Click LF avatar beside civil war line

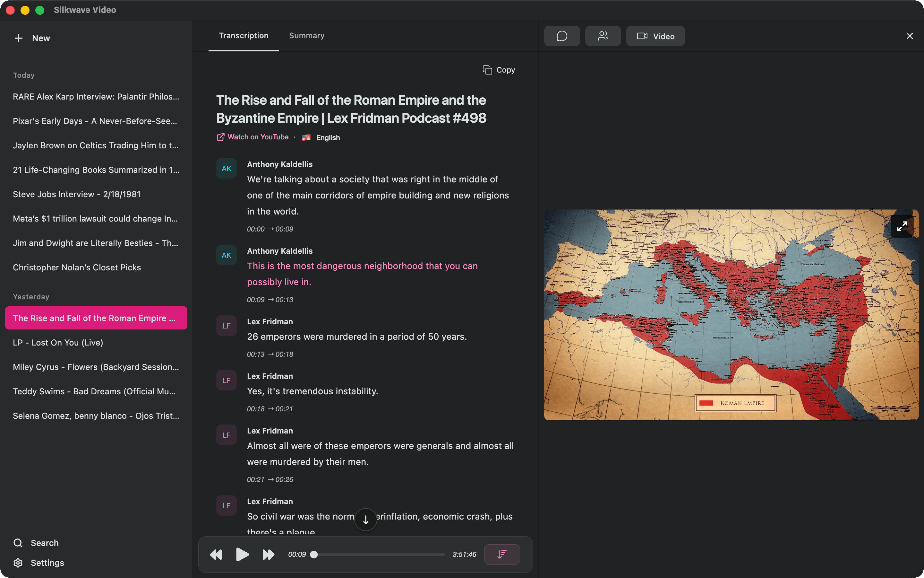pos(227,506)
